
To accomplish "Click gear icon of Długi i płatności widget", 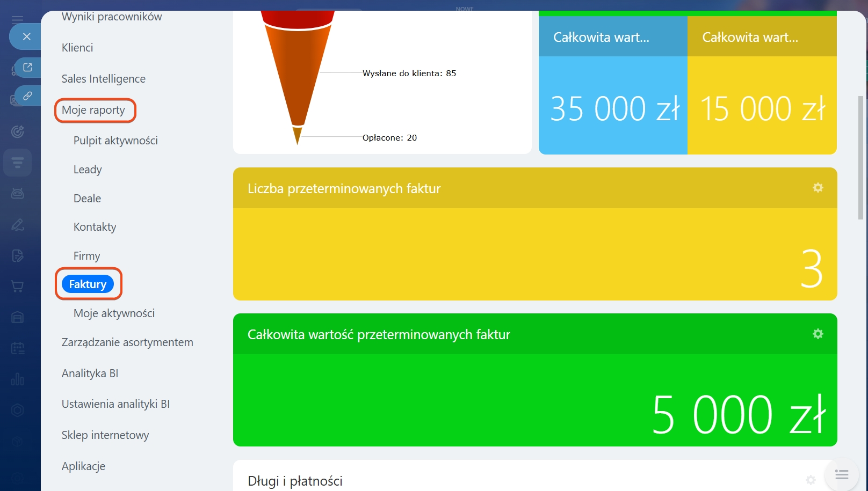I will 811,480.
